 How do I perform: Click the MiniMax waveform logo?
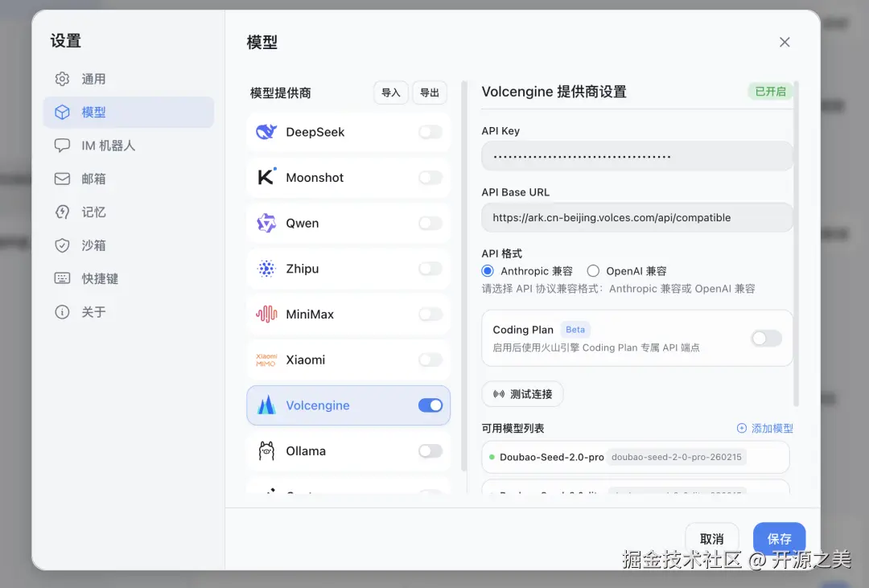click(266, 315)
